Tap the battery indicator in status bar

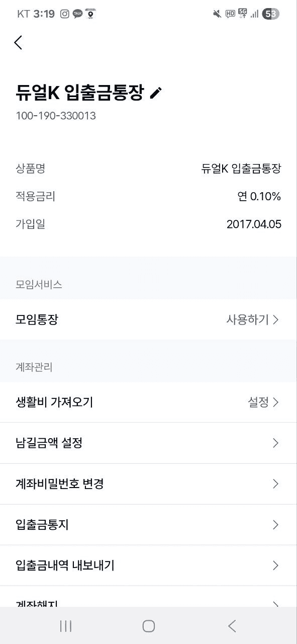(271, 14)
